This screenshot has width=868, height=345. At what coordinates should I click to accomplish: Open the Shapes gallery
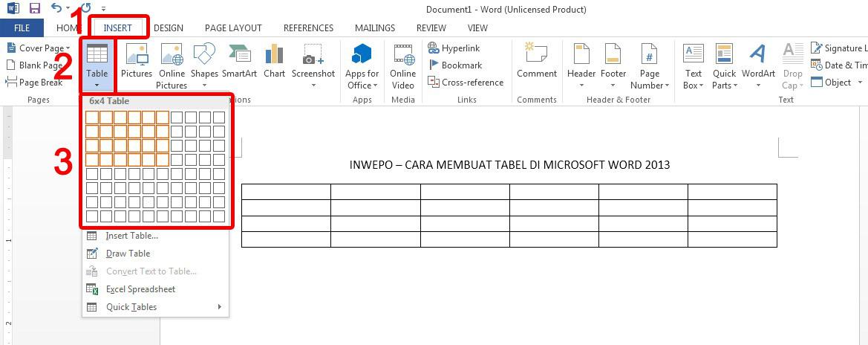click(204, 65)
